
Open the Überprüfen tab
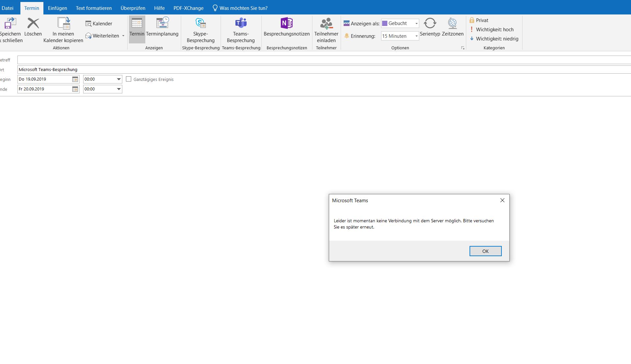[x=133, y=8]
